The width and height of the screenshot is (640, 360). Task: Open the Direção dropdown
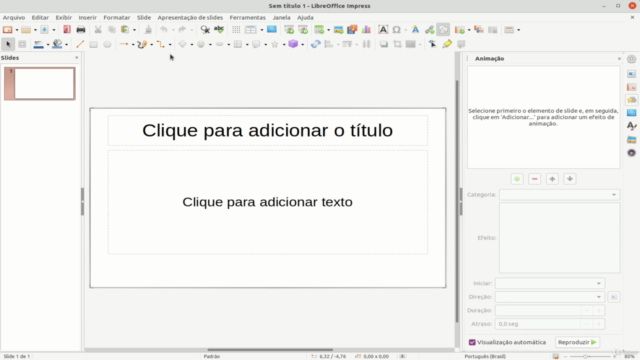[549, 297]
